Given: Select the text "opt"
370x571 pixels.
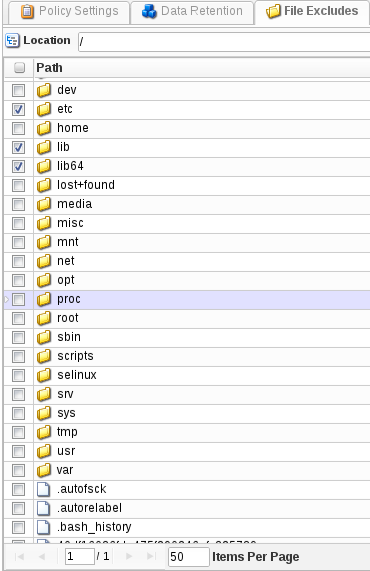Looking at the screenshot, I should coord(66,280).
